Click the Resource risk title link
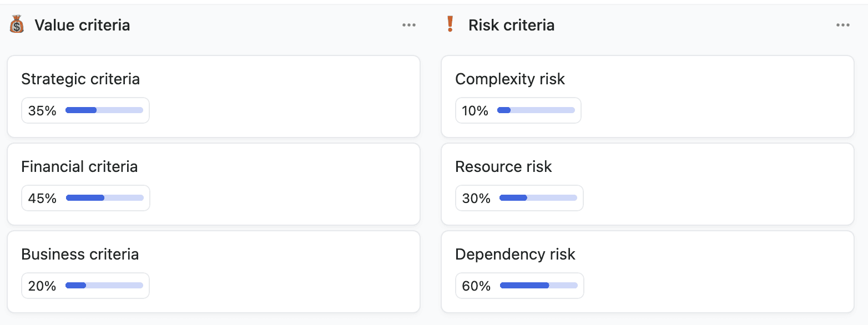Viewport: 868px width, 325px height. pos(503,166)
